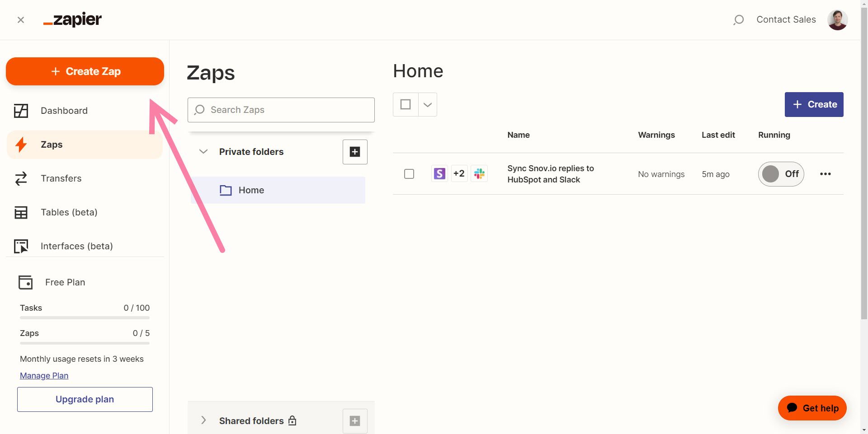Click the Tasks usage progress bar

[x=85, y=318]
